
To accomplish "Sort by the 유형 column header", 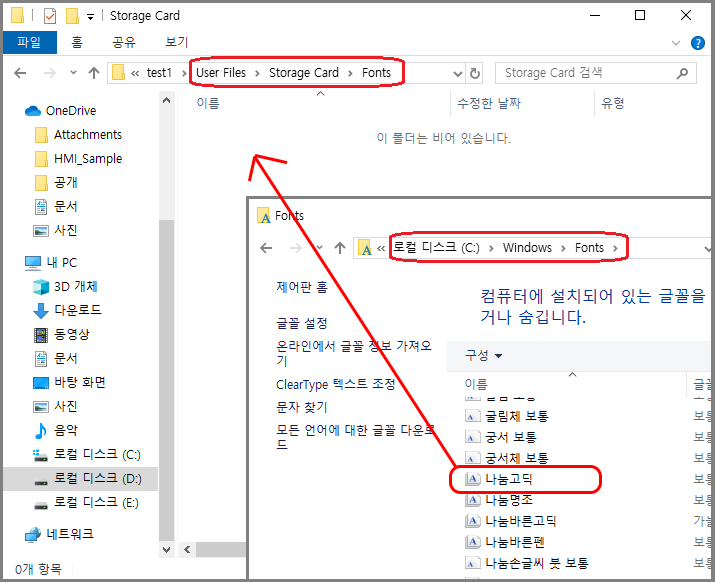I will tap(612, 103).
